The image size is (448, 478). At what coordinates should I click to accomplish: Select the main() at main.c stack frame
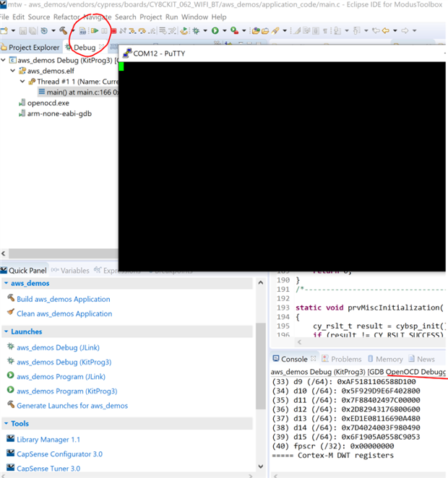[x=78, y=92]
